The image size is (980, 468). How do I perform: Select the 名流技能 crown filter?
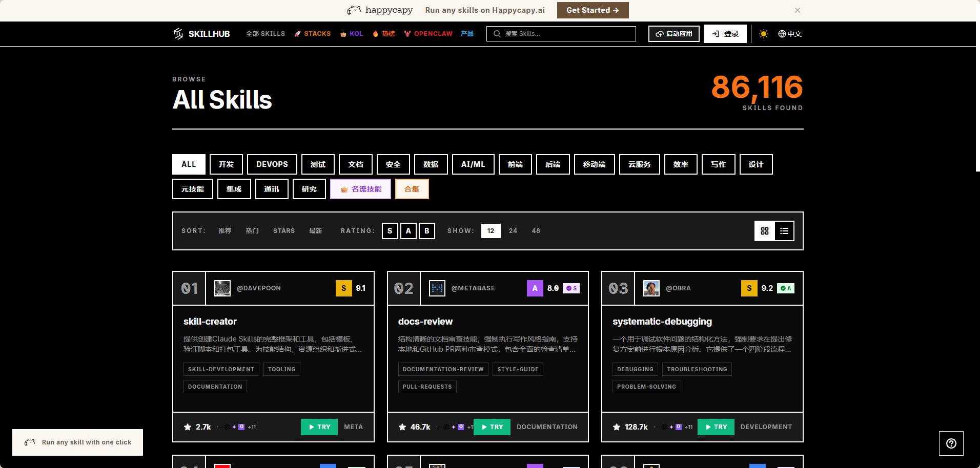coord(361,189)
